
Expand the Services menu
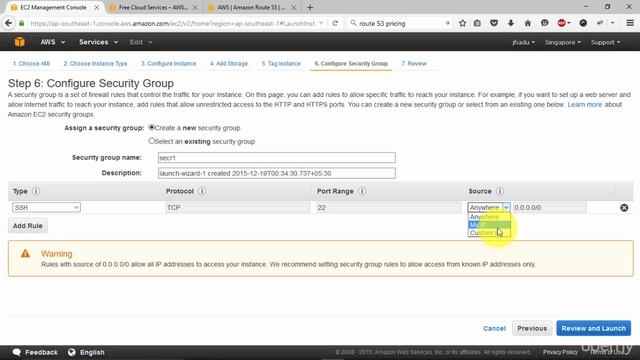(x=98, y=42)
